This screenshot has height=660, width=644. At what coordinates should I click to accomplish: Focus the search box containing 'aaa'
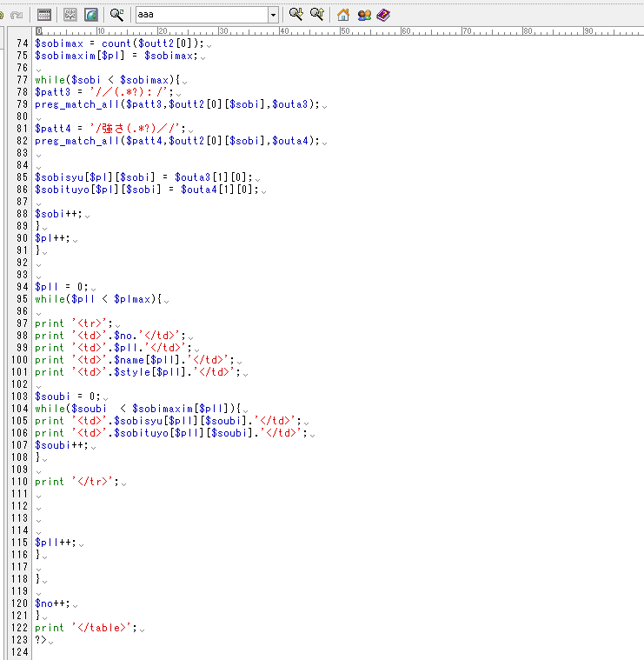(x=202, y=15)
